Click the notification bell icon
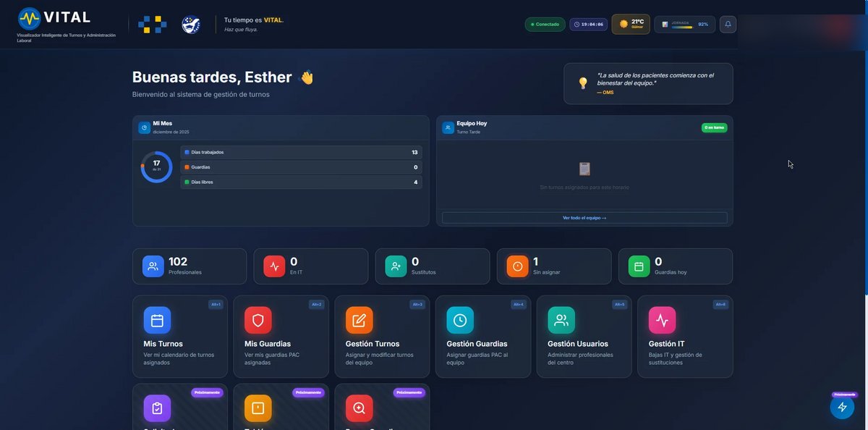The image size is (868, 430). [x=728, y=24]
